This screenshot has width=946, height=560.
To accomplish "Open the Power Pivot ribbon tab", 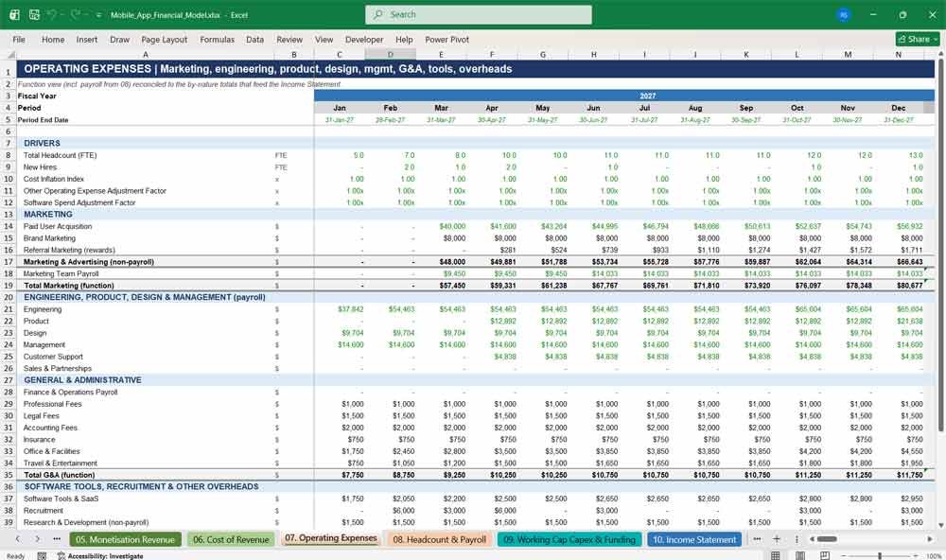I will (x=447, y=39).
